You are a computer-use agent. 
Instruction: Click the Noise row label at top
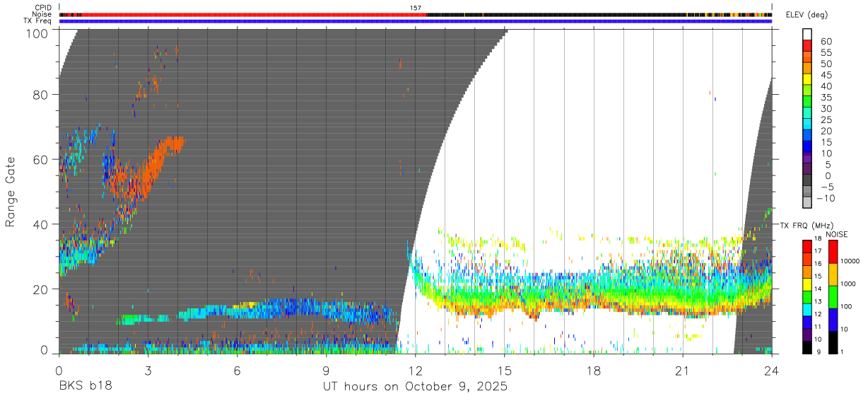tap(42, 14)
